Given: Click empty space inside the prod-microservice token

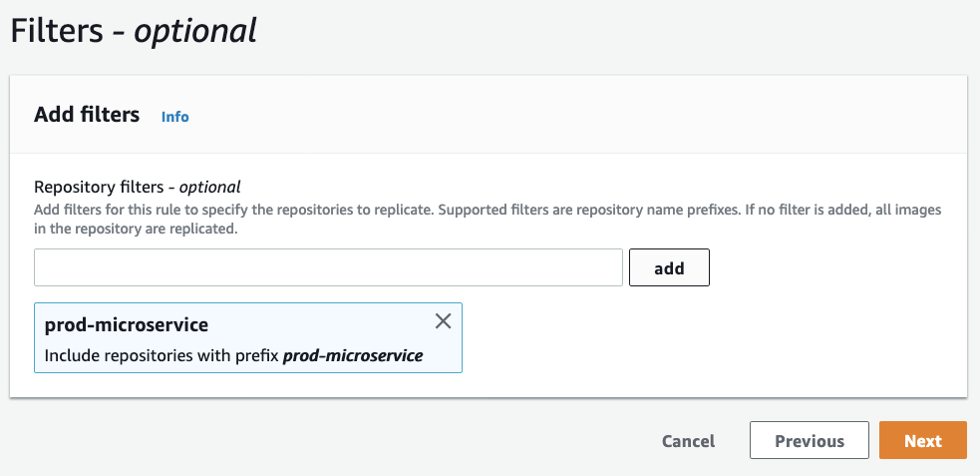Looking at the screenshot, I should coord(329,326).
